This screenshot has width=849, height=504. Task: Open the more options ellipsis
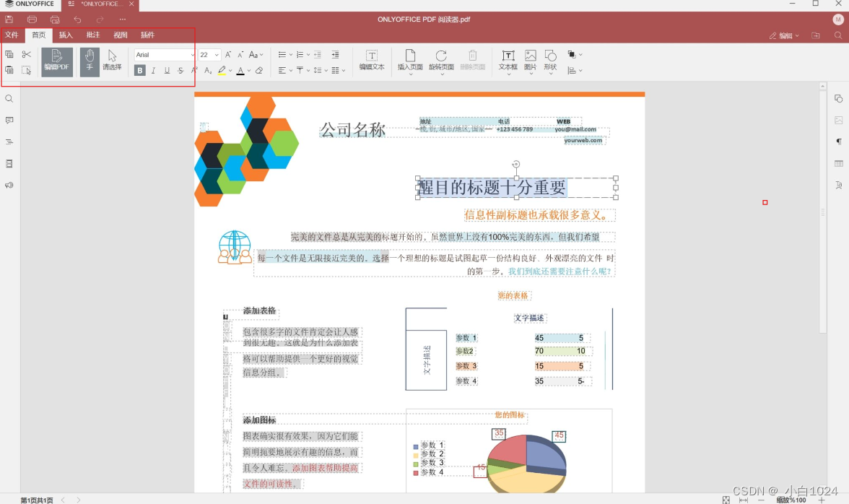click(123, 19)
